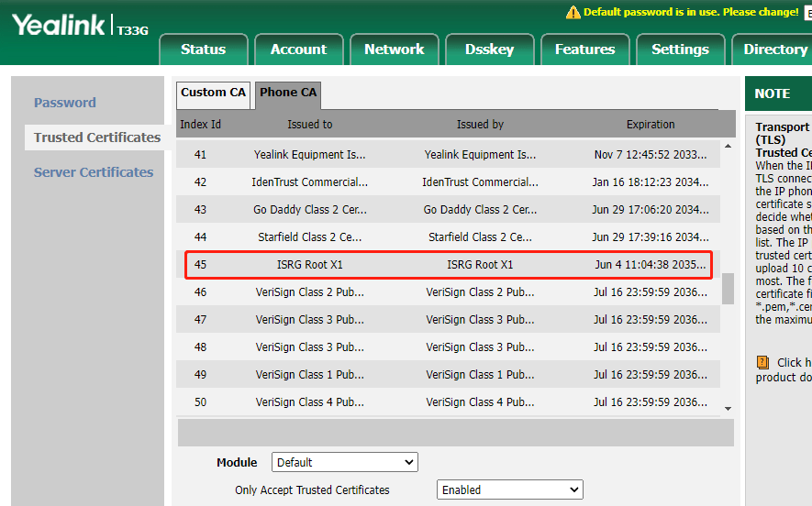
Task: Click the Index Id column header
Action: click(x=200, y=124)
